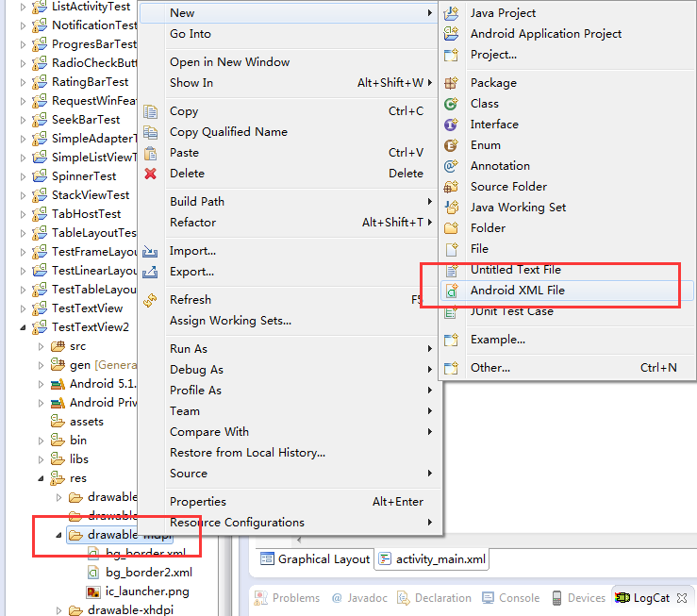The image size is (697, 616).
Task: Click the Interface icon in New submenu
Action: point(452,125)
